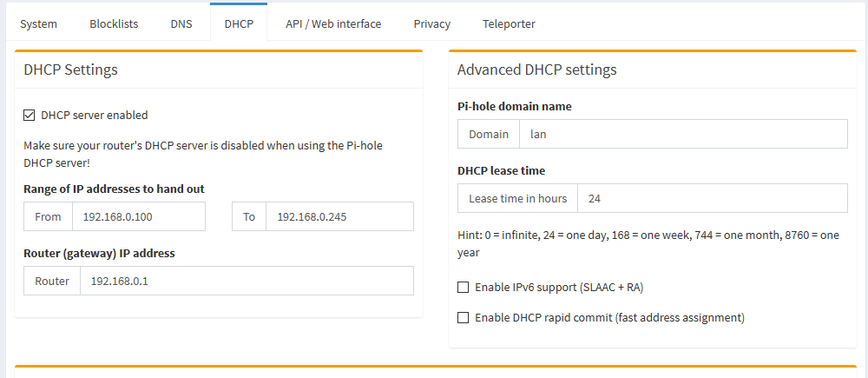
Task: Click the 'Lease time in hours' addon label
Action: (x=517, y=198)
